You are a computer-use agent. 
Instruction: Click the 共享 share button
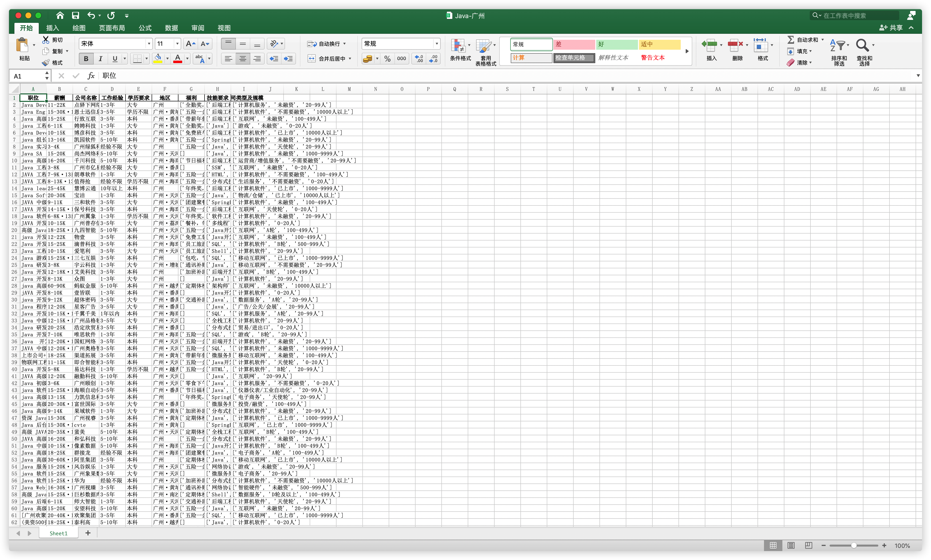891,28
